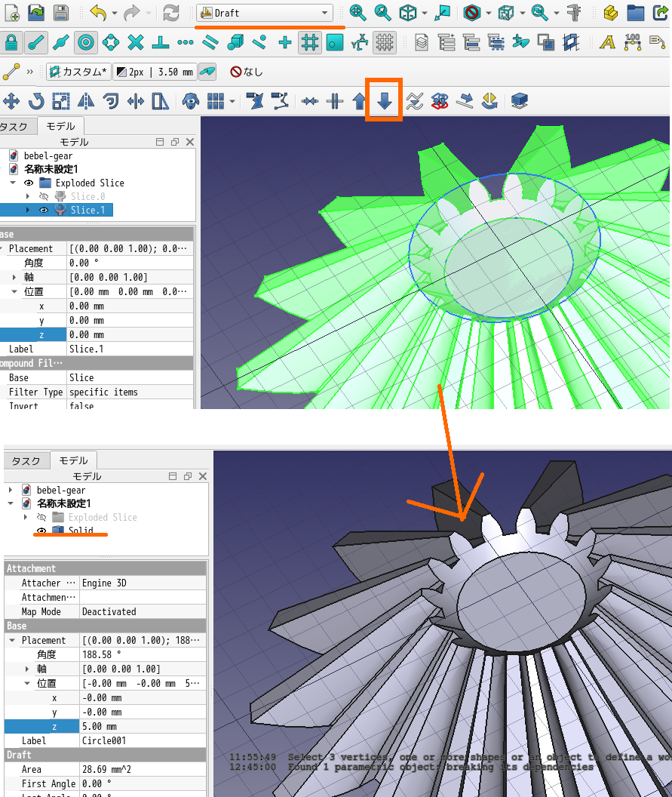Collapse the Exploded Slice tree in upper panel
The image size is (672, 797).
13,183
